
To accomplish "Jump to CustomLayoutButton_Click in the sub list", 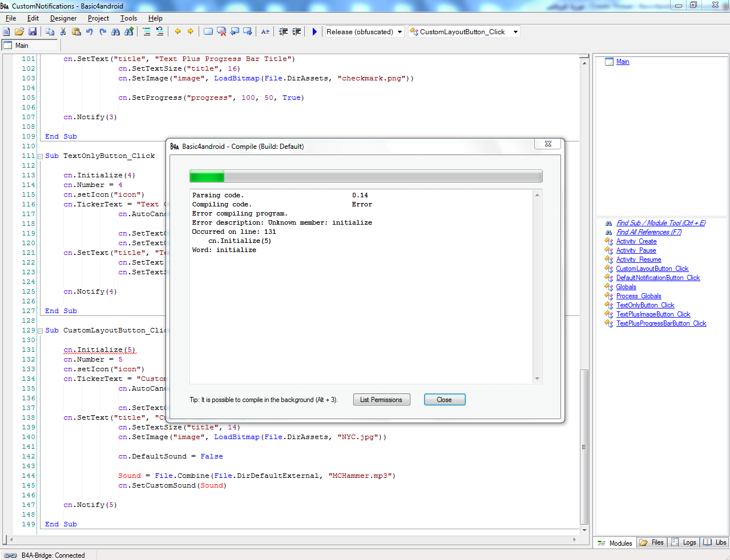I will (x=652, y=269).
